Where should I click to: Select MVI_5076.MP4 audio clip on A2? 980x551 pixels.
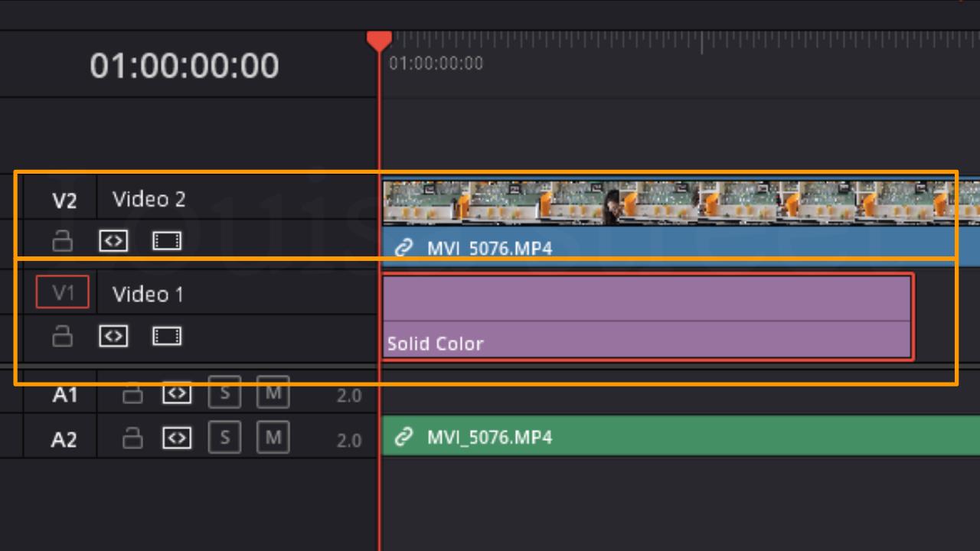[x=681, y=436]
